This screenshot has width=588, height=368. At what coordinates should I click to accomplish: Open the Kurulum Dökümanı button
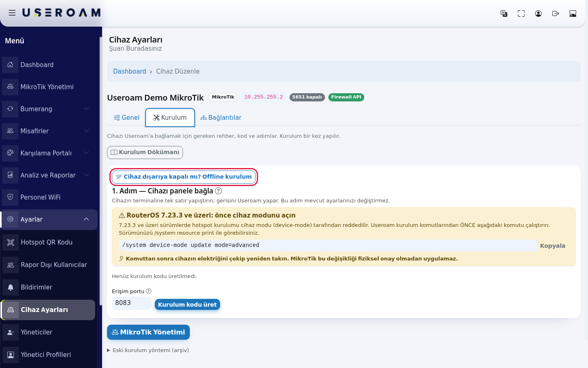[x=145, y=153]
